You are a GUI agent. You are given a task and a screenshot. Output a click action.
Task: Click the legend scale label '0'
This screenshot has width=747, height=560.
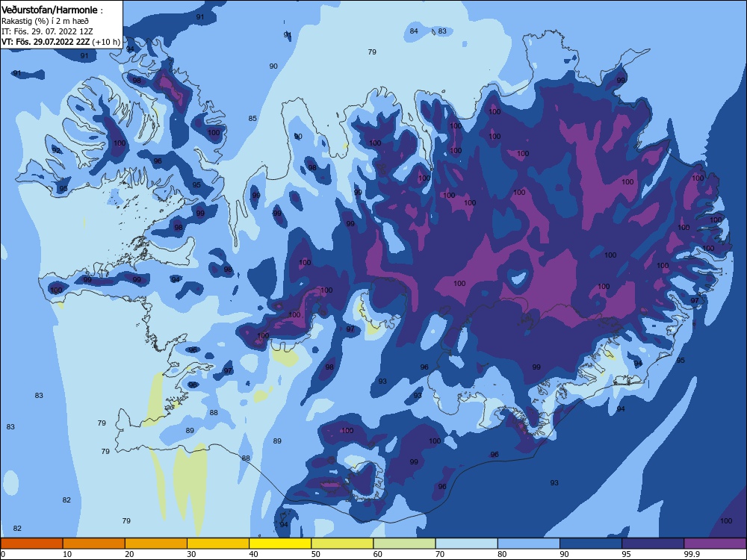coord(3,554)
